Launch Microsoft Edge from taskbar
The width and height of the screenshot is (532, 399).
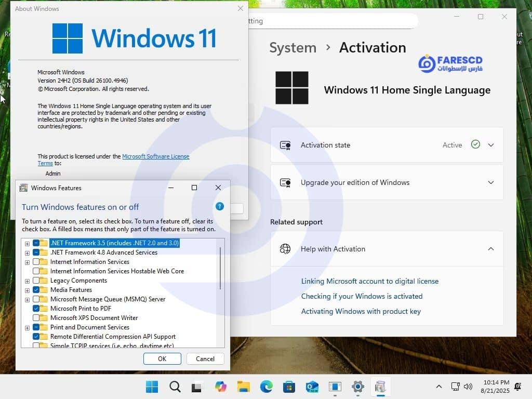267,387
